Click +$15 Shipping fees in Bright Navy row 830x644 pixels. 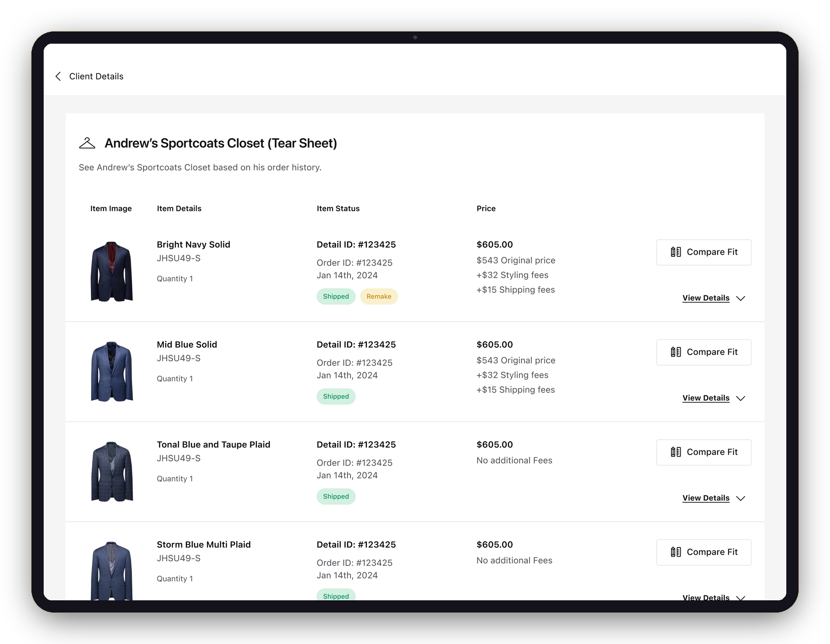click(515, 290)
